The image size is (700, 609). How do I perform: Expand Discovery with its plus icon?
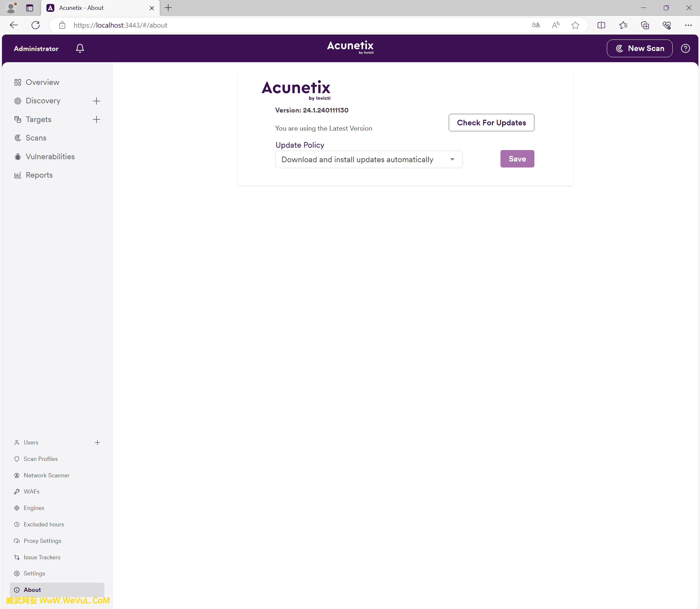pyautogui.click(x=96, y=101)
